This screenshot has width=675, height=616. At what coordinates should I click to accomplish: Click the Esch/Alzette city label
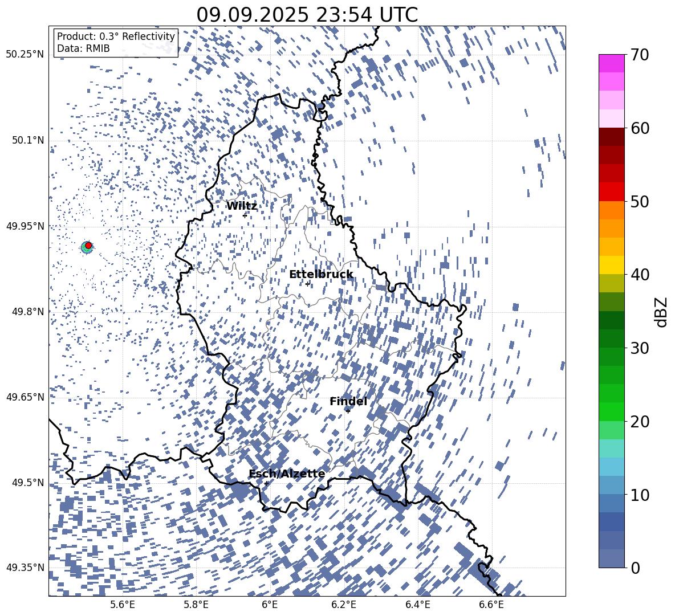coord(287,474)
